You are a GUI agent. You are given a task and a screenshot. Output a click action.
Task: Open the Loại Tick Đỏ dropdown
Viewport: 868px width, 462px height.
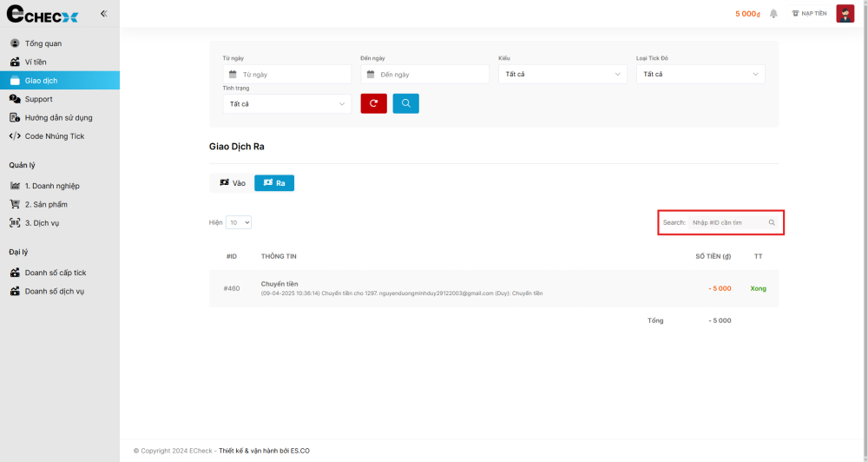700,75
